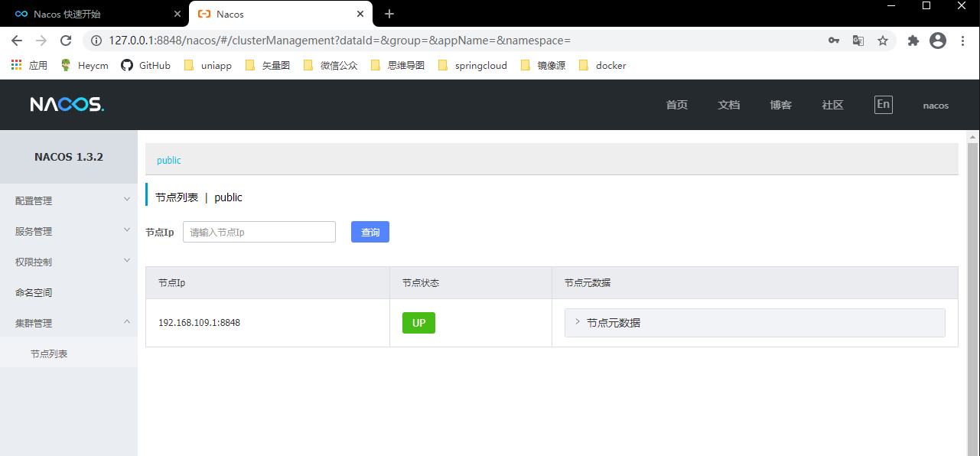Open the 应用 apps grid shortcut
Screen dimensions: 980x456
pyautogui.click(x=29, y=66)
